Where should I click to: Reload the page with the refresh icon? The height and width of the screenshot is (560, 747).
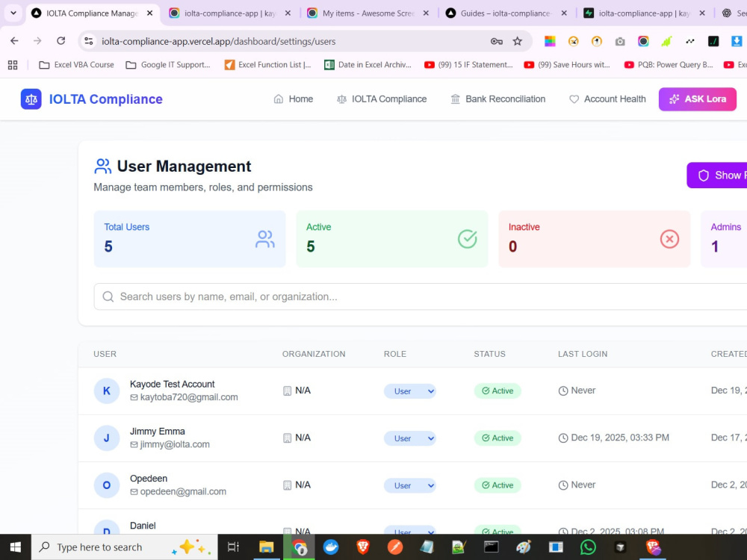pos(61,41)
